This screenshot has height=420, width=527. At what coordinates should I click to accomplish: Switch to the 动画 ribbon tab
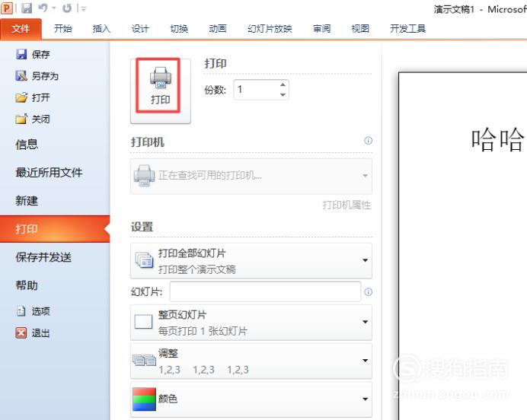pyautogui.click(x=218, y=29)
